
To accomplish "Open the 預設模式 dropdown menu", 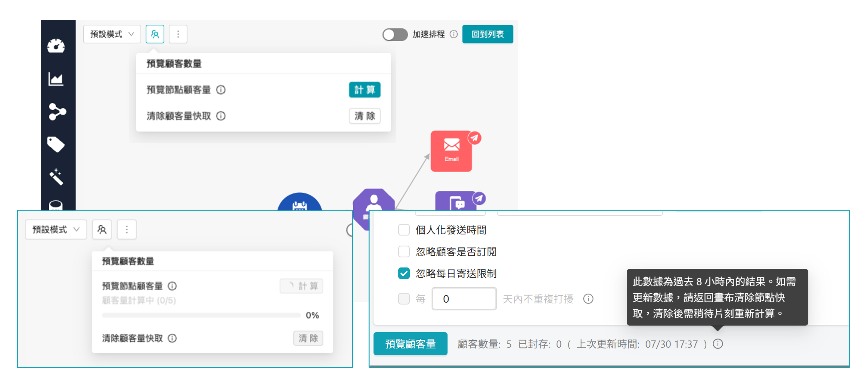I will 112,34.
